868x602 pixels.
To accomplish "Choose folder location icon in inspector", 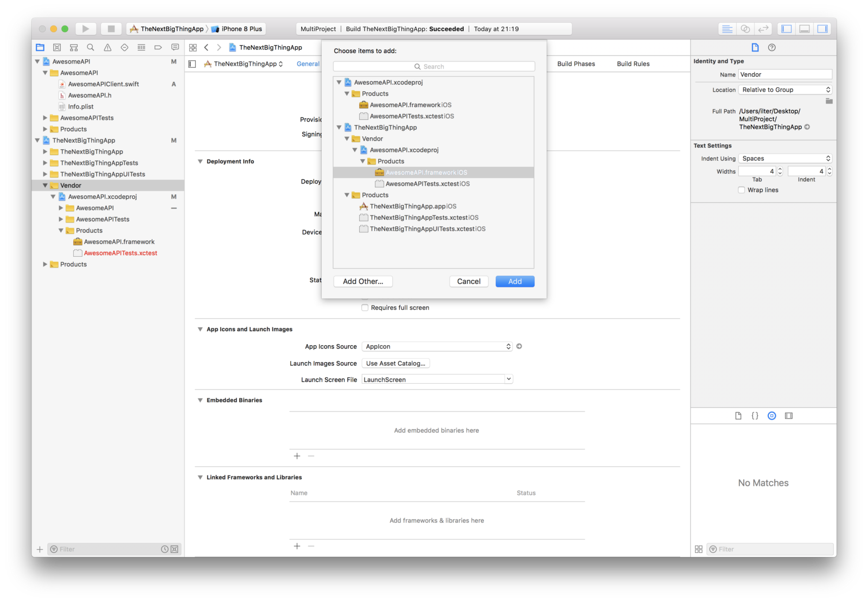I will (829, 101).
